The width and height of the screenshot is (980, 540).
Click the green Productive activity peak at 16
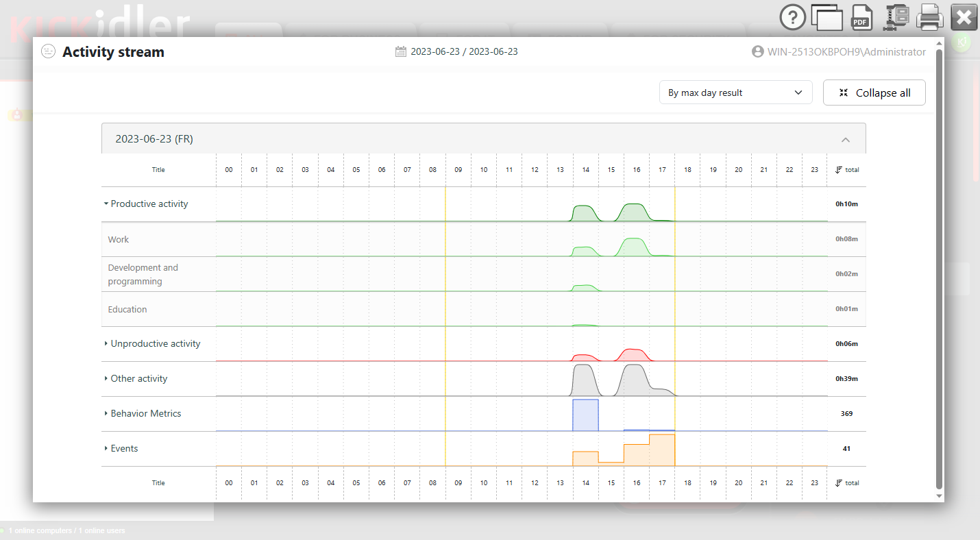pyautogui.click(x=635, y=212)
